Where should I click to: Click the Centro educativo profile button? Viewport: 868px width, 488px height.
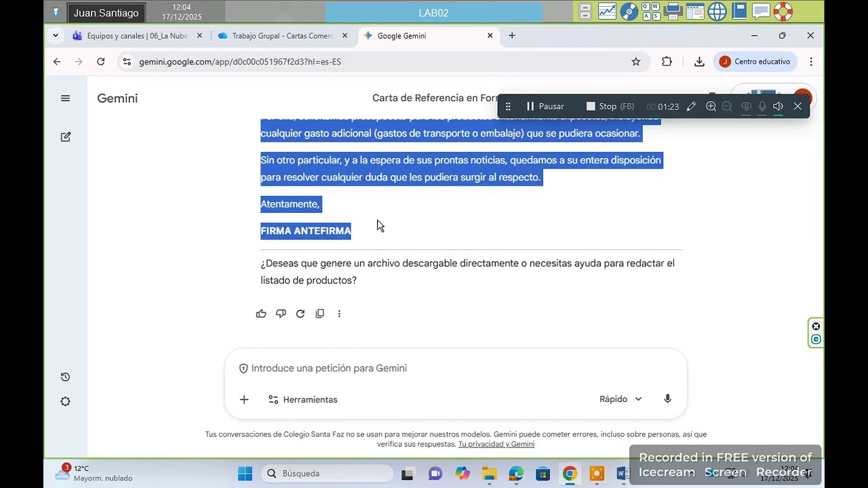[x=755, y=62]
